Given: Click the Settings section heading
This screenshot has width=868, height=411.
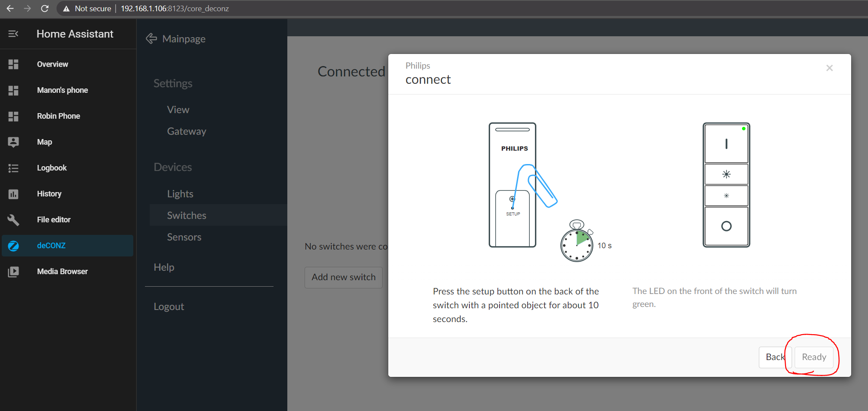Looking at the screenshot, I should point(173,83).
